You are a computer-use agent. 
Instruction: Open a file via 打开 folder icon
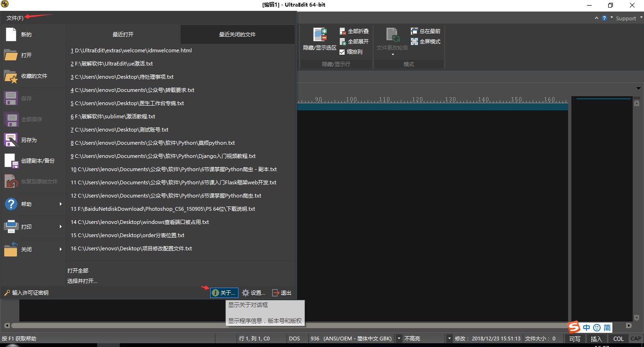pyautogui.click(x=11, y=55)
